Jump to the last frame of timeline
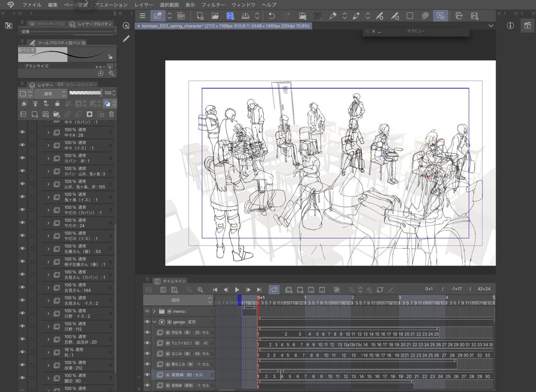The image size is (536, 392). click(x=259, y=290)
